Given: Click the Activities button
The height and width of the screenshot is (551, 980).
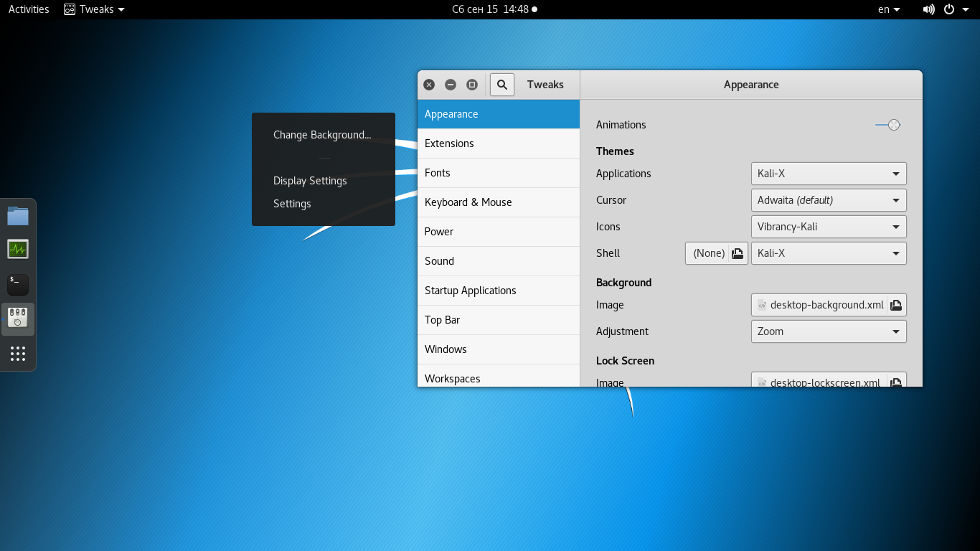Looking at the screenshot, I should pos(29,9).
